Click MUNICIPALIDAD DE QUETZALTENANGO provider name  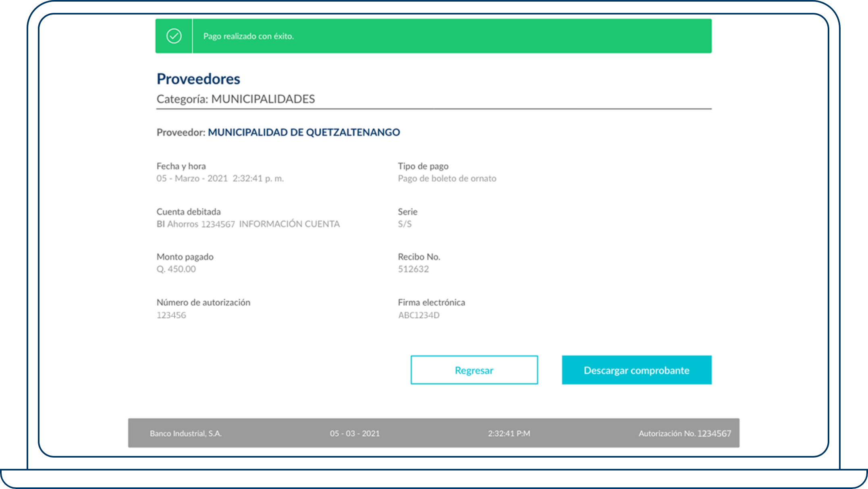click(x=304, y=132)
